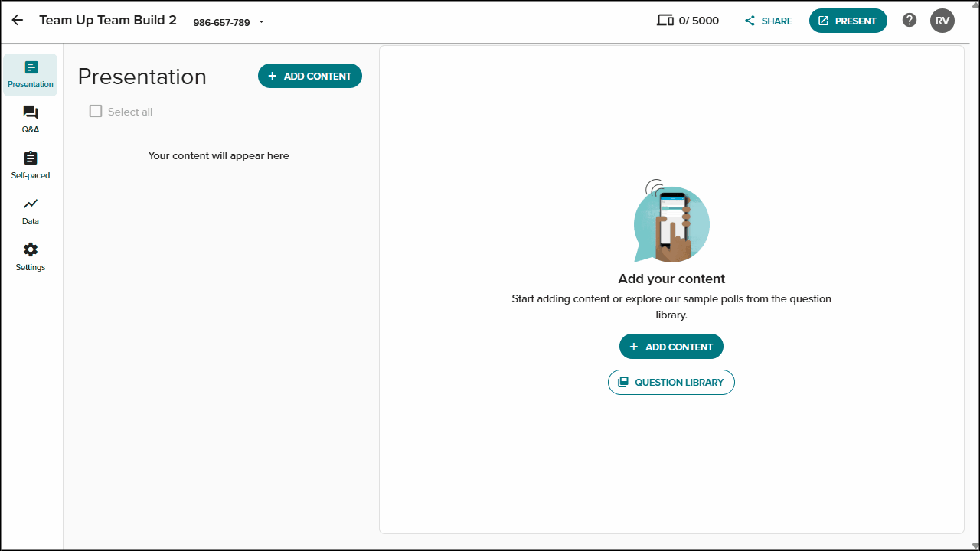Open the Presentation sidebar tab
Viewport: 980px width, 551px height.
coord(31,75)
